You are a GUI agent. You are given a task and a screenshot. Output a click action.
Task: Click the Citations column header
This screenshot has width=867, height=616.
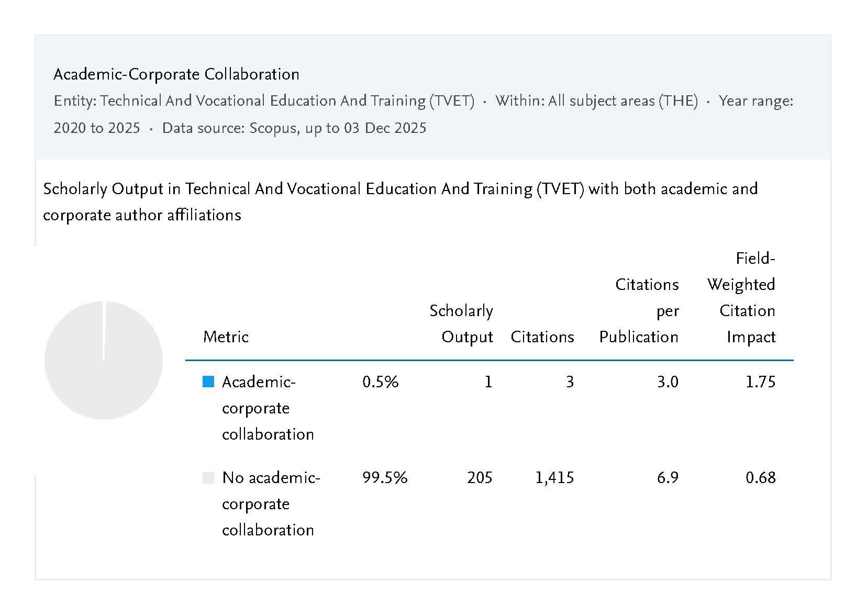(x=542, y=337)
